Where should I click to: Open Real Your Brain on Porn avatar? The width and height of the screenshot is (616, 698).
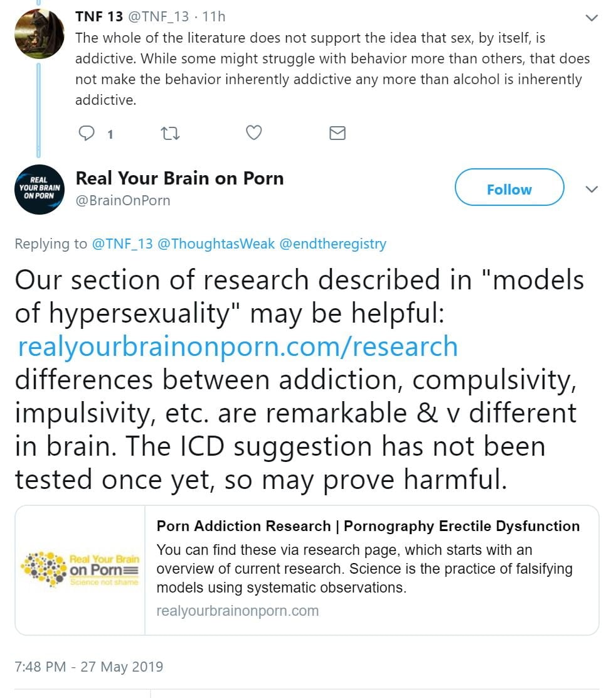pyautogui.click(x=40, y=190)
